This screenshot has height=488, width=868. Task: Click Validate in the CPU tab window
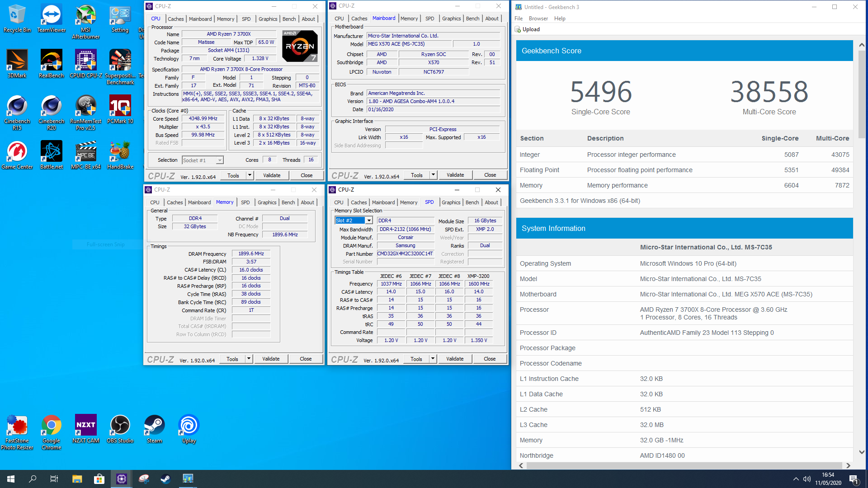[x=272, y=175]
